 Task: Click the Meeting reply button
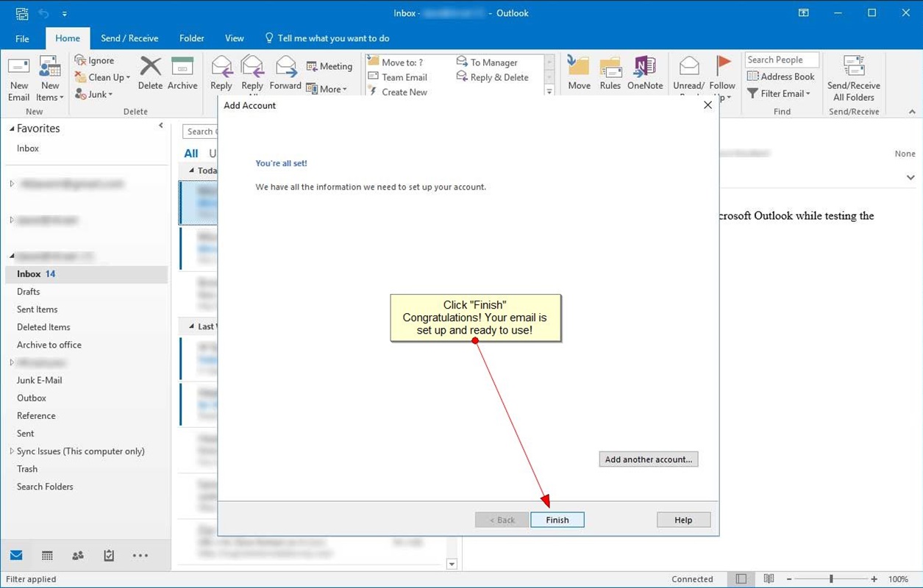coord(329,66)
